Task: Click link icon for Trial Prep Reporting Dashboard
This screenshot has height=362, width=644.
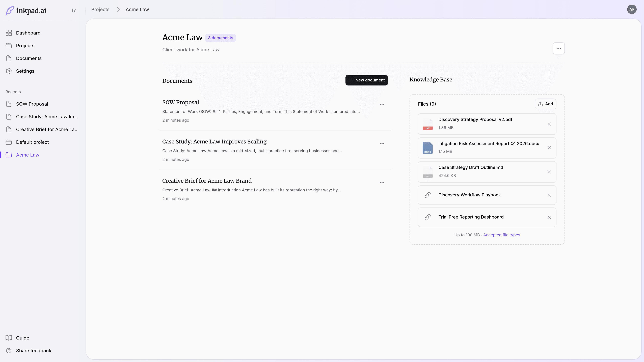Action: pyautogui.click(x=427, y=217)
